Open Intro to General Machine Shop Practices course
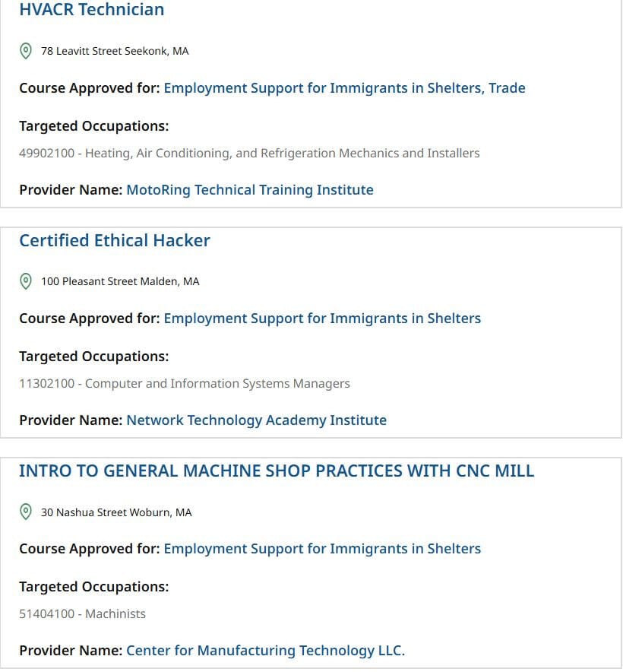The height and width of the screenshot is (672, 623). (277, 471)
